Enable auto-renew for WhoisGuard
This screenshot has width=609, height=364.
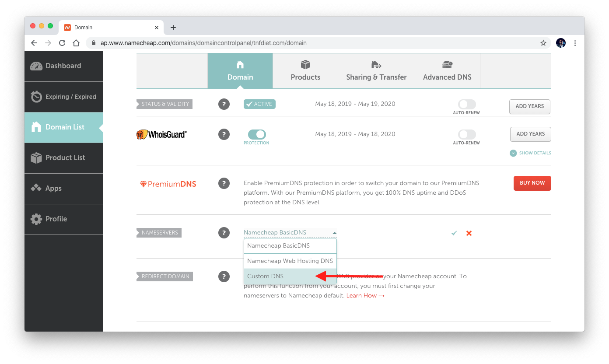467,134
